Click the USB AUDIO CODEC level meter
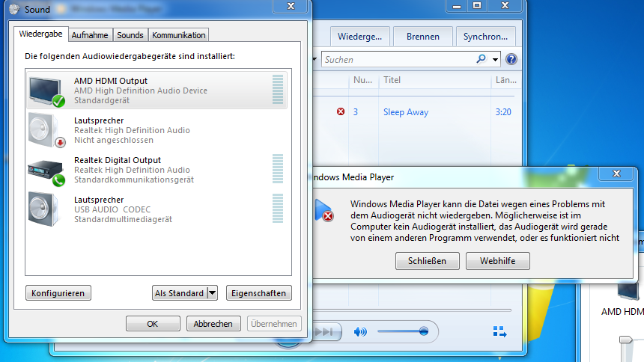The height and width of the screenshot is (362, 644). (278, 209)
